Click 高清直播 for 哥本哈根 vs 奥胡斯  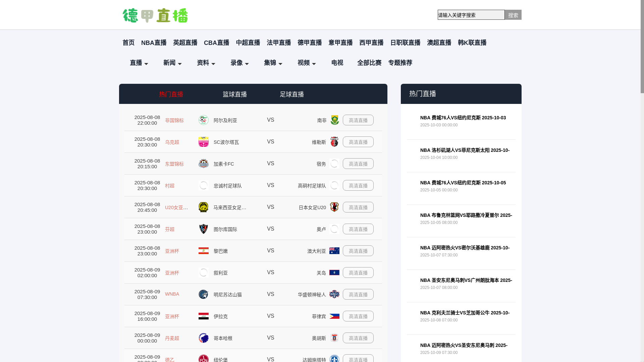point(358,338)
